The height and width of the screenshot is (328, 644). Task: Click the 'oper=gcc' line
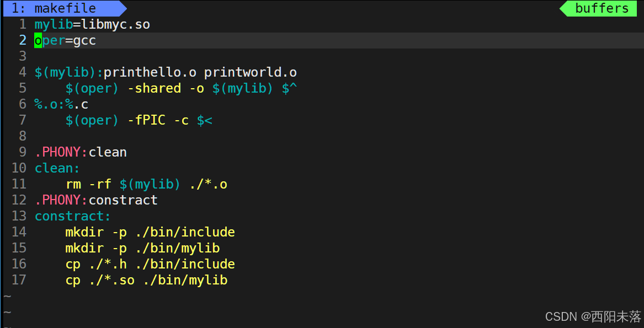[65, 40]
